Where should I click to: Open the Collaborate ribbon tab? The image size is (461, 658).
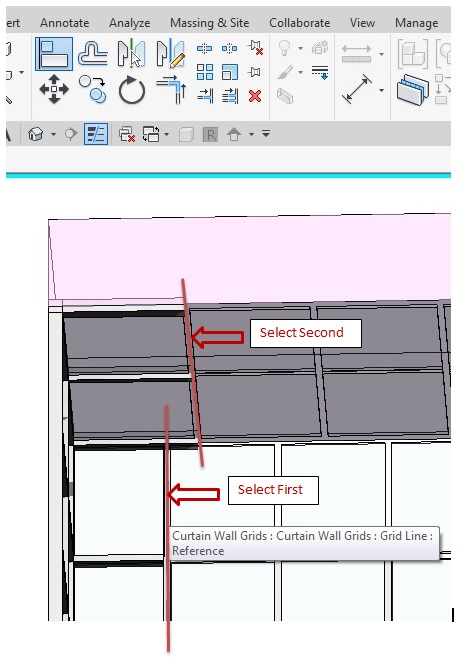tap(300, 23)
